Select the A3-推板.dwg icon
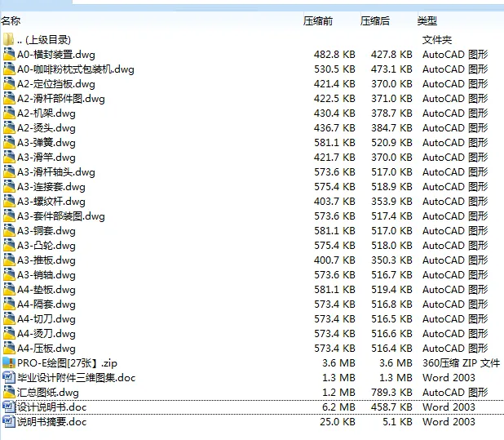This screenshot has height=440, width=504. click(9, 260)
